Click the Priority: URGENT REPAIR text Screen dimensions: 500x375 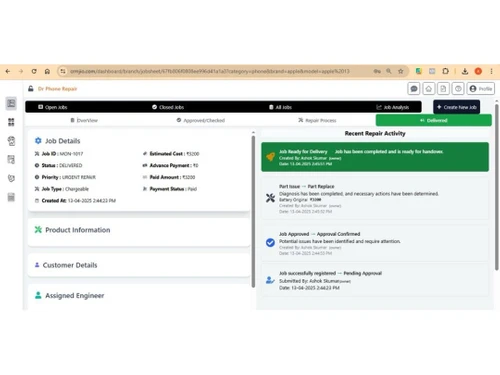(x=69, y=177)
